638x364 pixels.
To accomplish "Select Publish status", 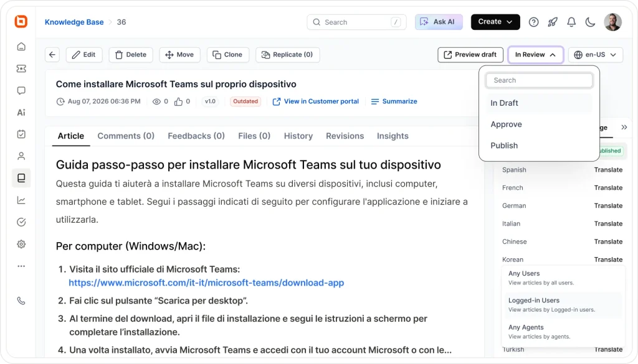I will (539, 146).
